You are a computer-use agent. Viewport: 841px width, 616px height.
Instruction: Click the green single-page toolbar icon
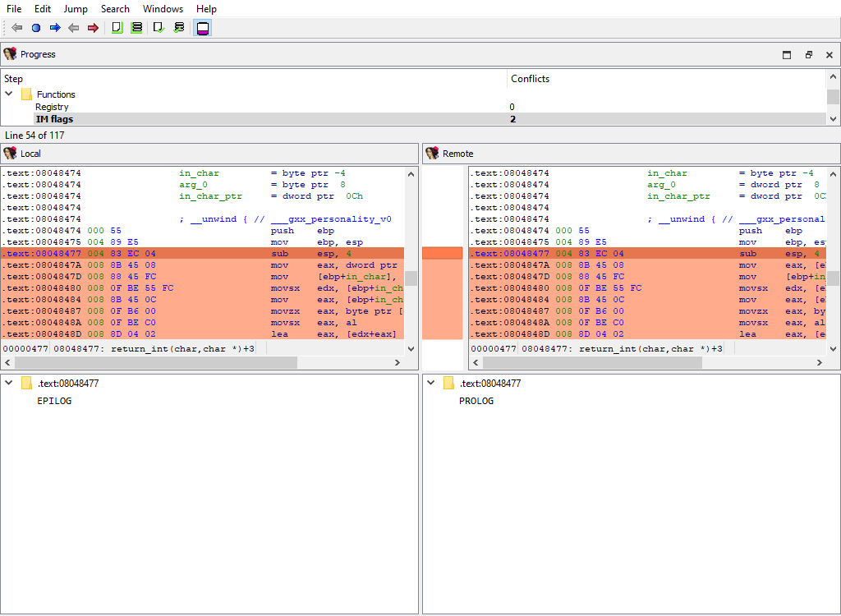click(117, 28)
